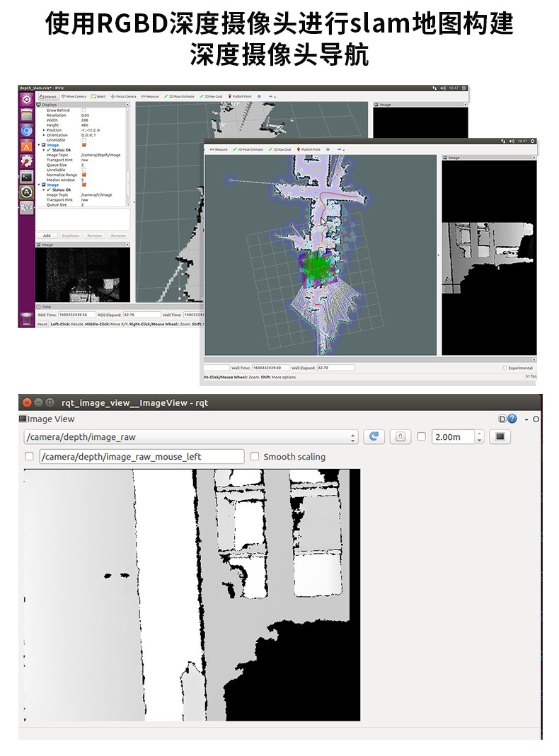Toggle the mouse_left topic publish checkbox
The image size is (559, 756).
coord(29,456)
